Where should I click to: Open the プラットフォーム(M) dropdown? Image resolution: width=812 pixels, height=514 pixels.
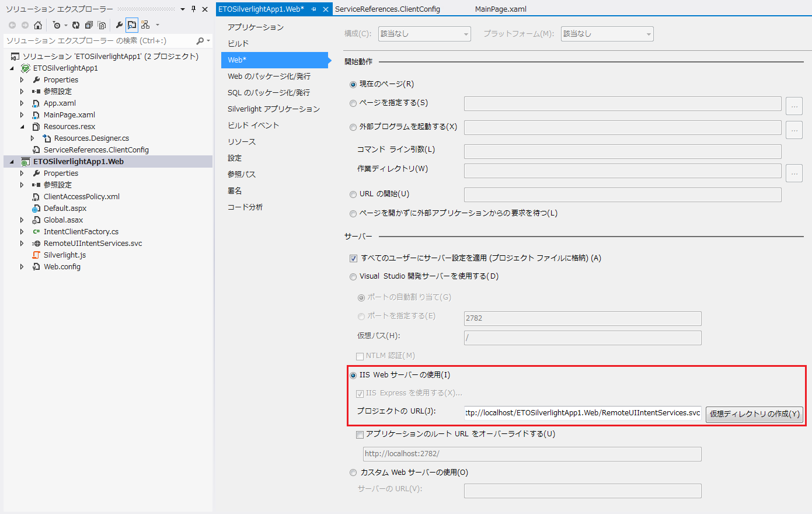tap(607, 34)
